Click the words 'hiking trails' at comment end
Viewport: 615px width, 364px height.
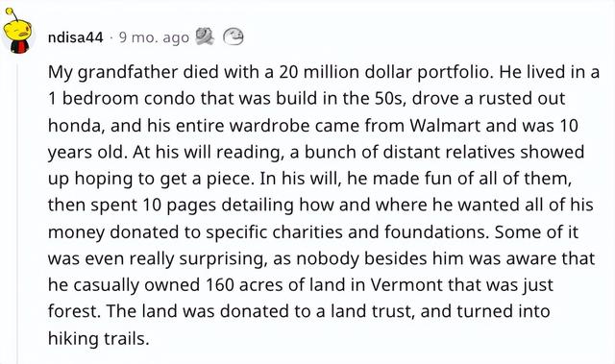click(x=98, y=338)
